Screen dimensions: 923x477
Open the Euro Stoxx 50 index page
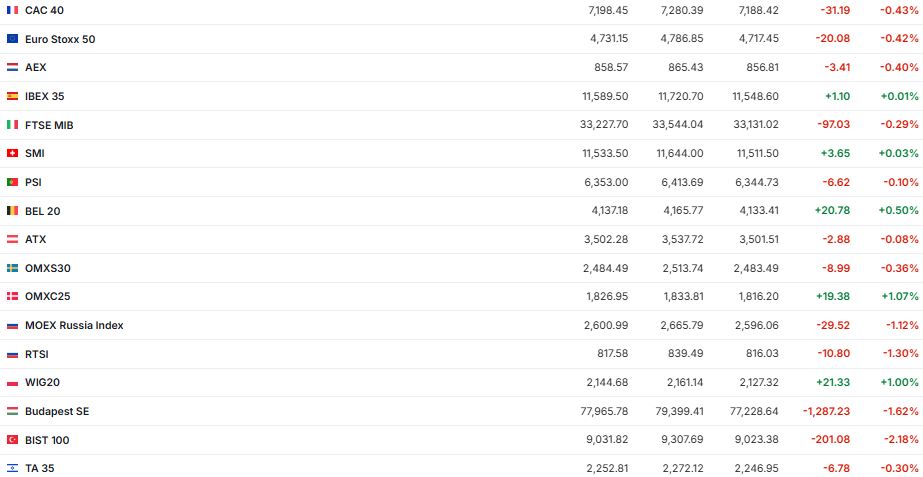tap(60, 39)
